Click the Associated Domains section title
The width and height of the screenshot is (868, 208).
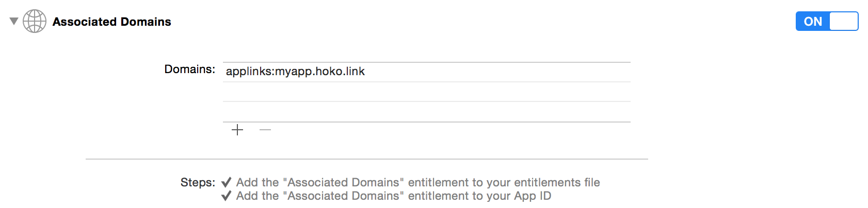[x=111, y=22]
